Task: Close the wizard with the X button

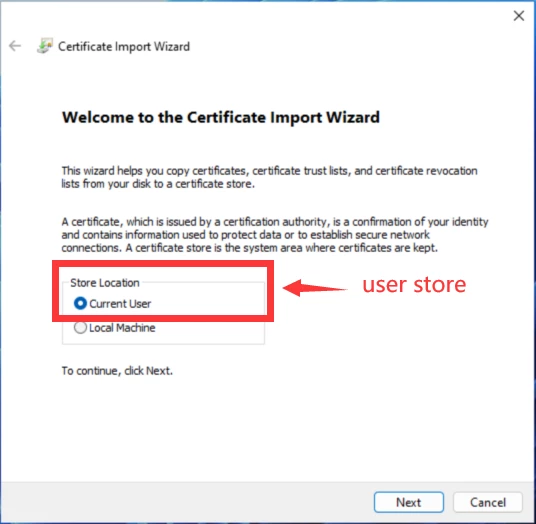Action: pos(519,16)
